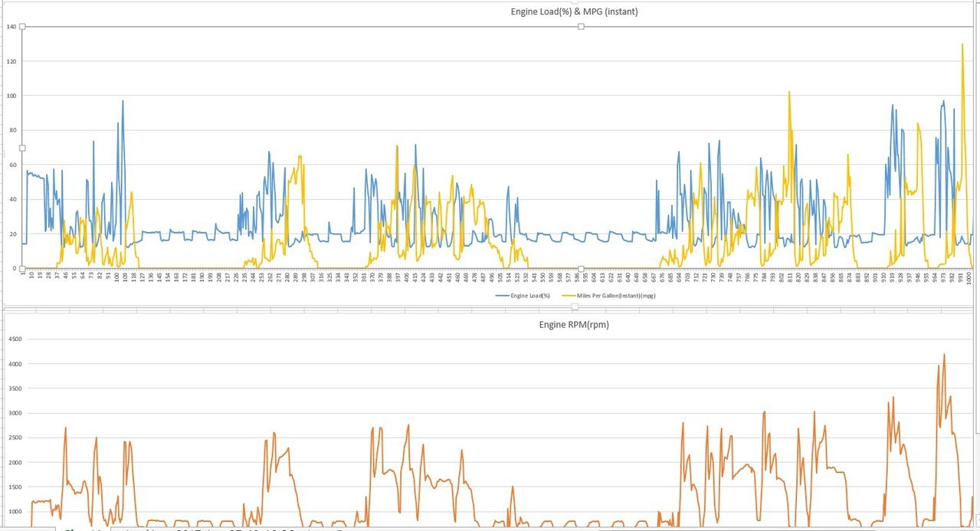Screen dimensions: 980x531
Task: Click the blue Engine Load line color marker in legend
Action: point(501,295)
